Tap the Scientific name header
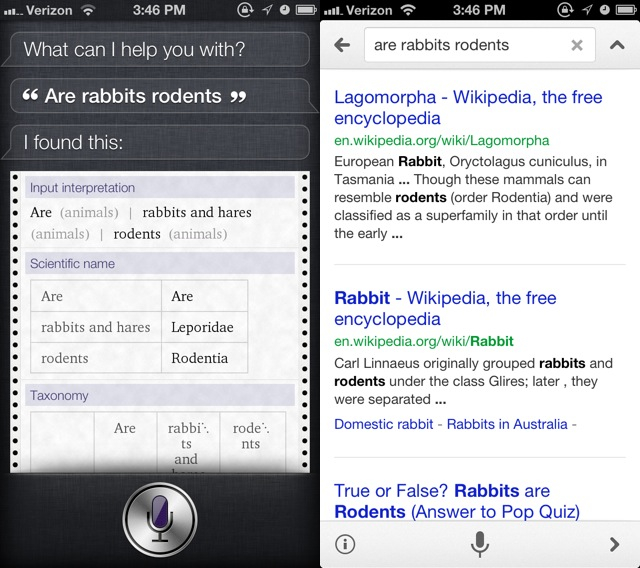The height and width of the screenshot is (568, 640). (x=160, y=263)
